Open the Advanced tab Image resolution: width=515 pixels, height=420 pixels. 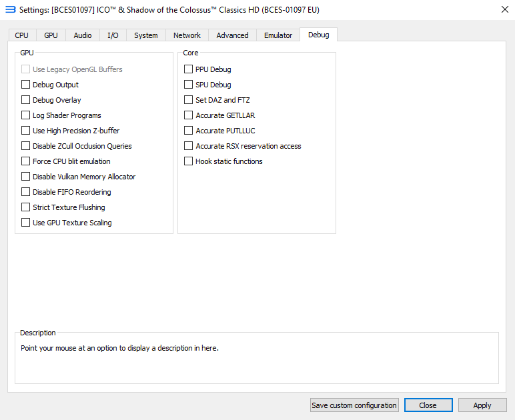click(232, 35)
